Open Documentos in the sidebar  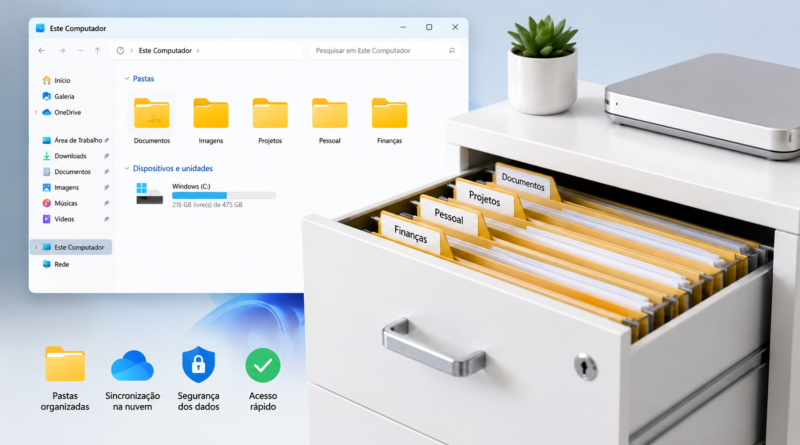point(66,171)
